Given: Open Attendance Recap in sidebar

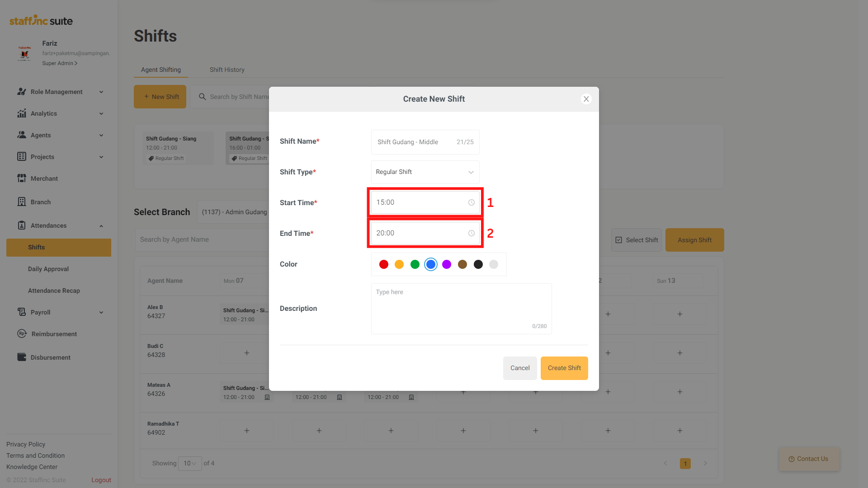Looking at the screenshot, I should (54, 291).
